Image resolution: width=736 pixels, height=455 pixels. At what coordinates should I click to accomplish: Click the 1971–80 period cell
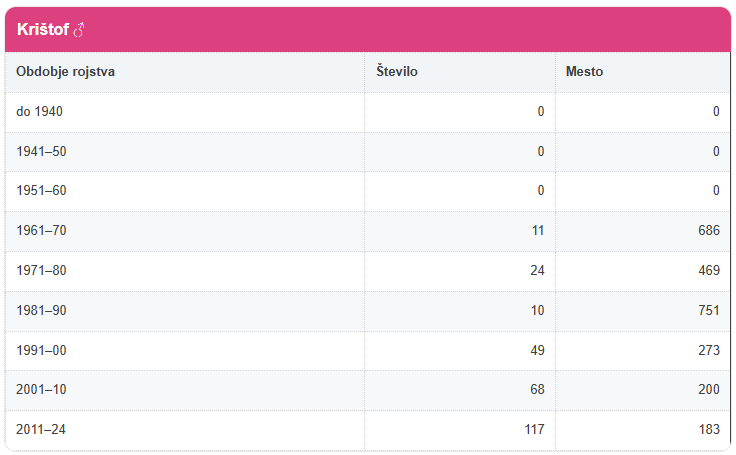pos(40,270)
